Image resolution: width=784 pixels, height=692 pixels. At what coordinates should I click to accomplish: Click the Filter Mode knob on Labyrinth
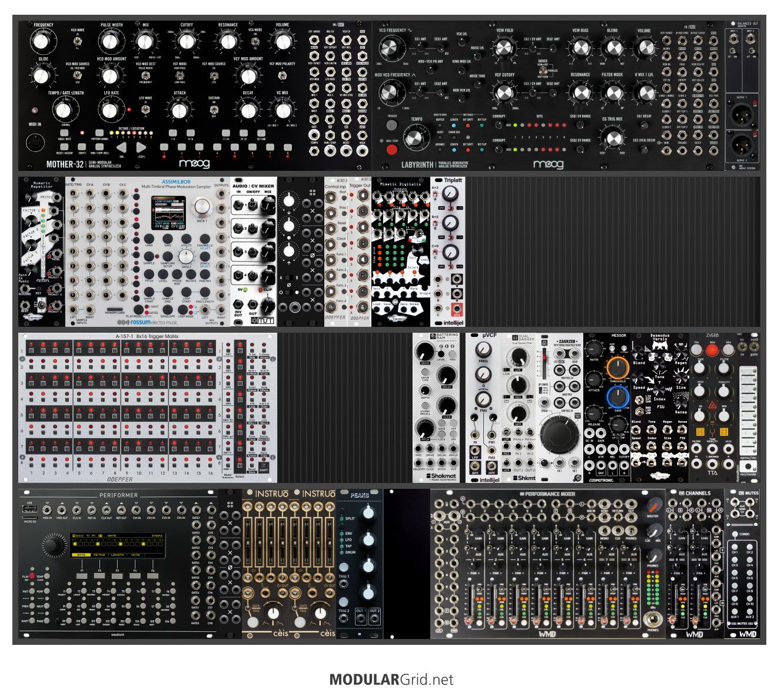(613, 92)
